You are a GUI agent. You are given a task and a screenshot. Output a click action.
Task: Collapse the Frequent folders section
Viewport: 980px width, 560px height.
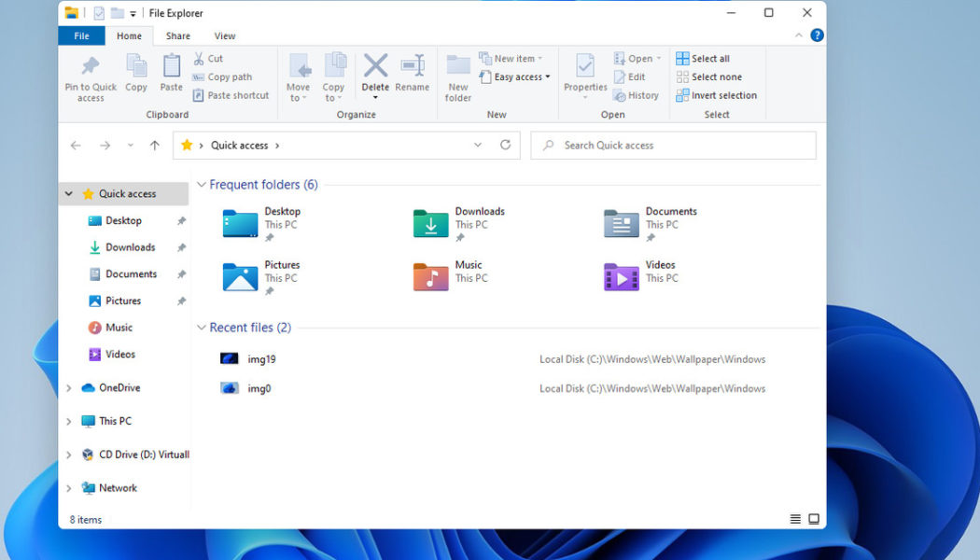coord(202,185)
